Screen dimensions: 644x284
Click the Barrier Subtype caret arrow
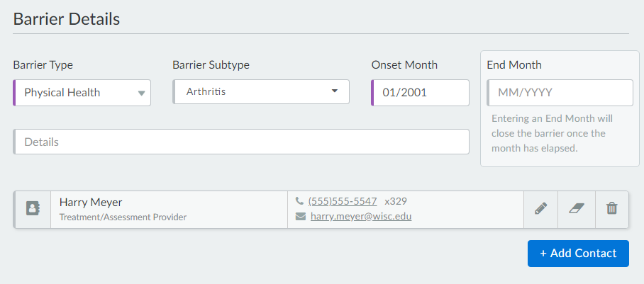[335, 91]
